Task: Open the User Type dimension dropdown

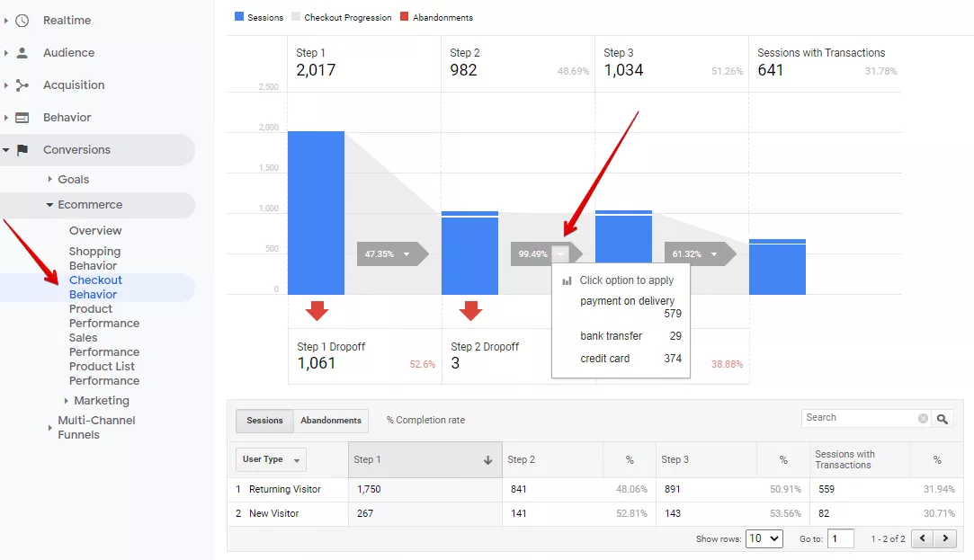Action: click(271, 459)
